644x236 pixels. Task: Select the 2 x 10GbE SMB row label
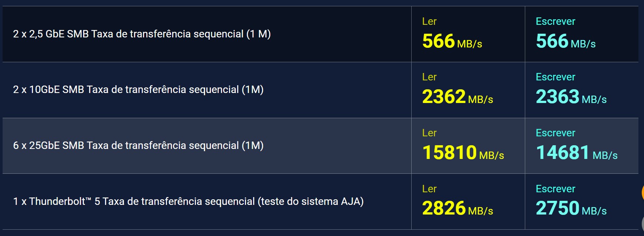[138, 90]
